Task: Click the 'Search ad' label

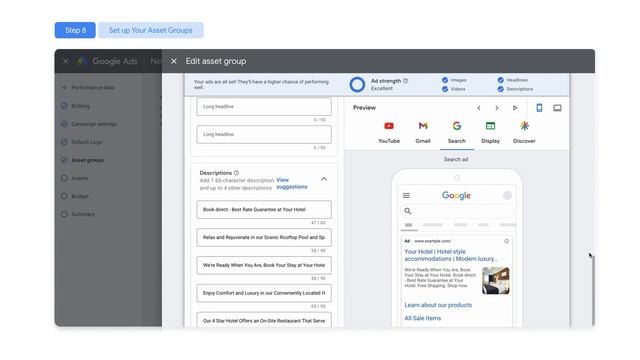Action: pyautogui.click(x=456, y=160)
